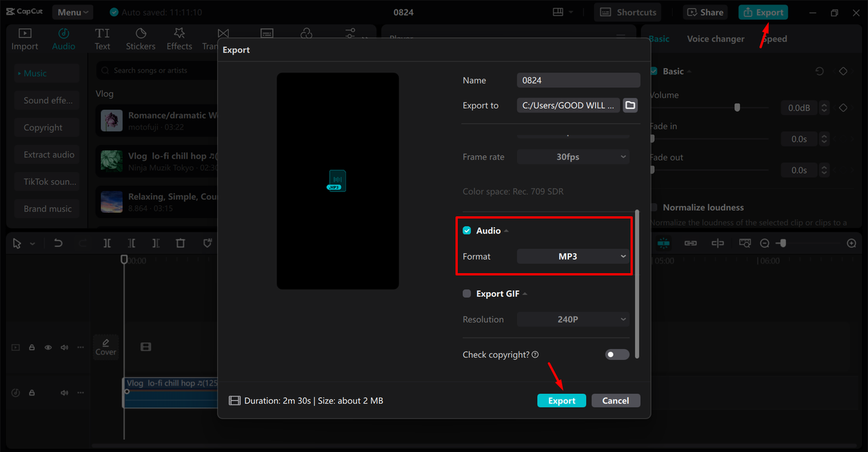Screen dimensions: 868x452
Task: Click the Delete right trim icon
Action: tap(156, 243)
